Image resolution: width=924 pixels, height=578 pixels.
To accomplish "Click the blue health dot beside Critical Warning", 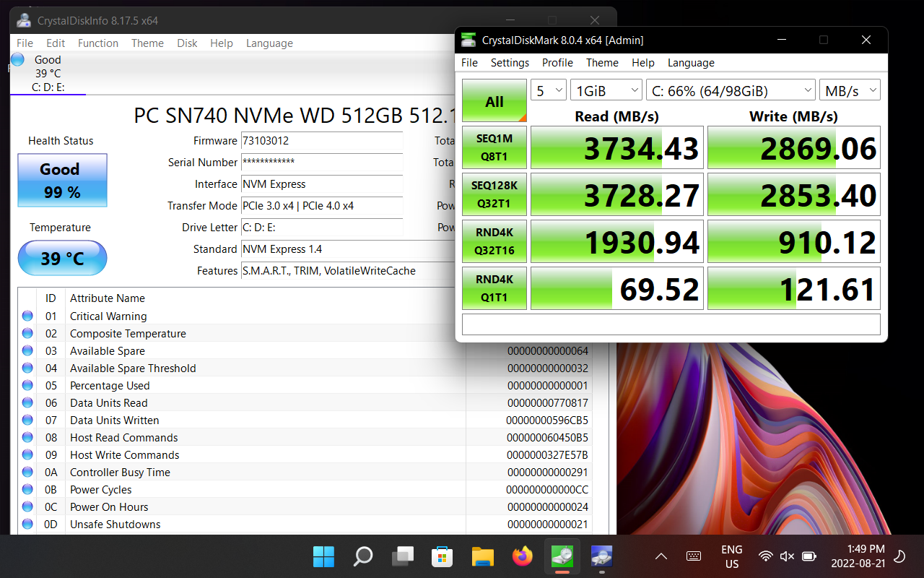I will click(x=27, y=316).
